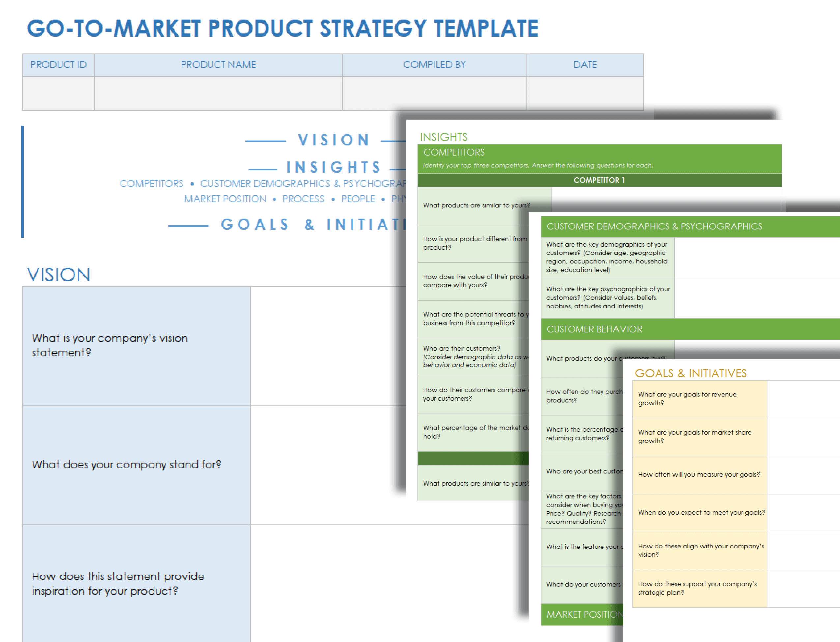The height and width of the screenshot is (642, 840).
Task: Click the MARKET POSITION outline link
Action: tap(225, 199)
